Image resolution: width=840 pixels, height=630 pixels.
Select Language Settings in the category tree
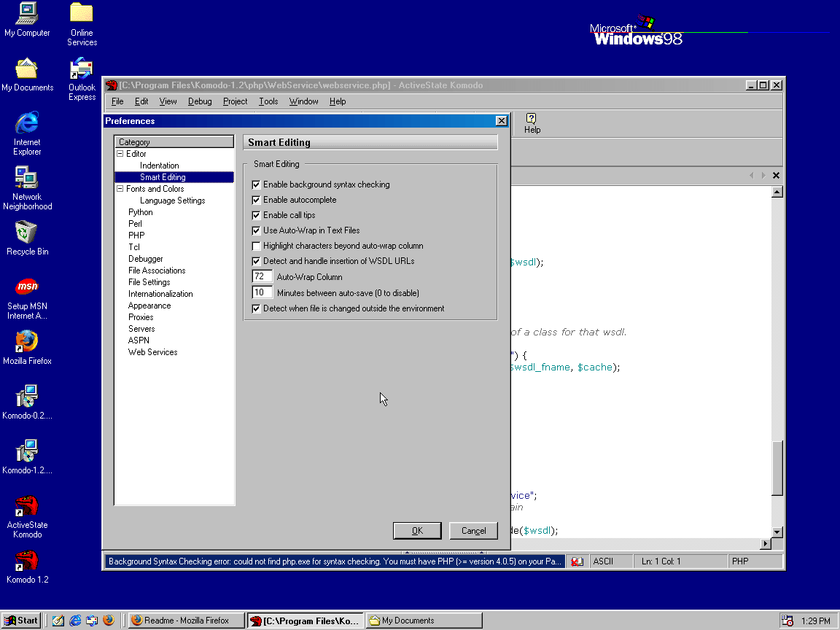coord(173,201)
